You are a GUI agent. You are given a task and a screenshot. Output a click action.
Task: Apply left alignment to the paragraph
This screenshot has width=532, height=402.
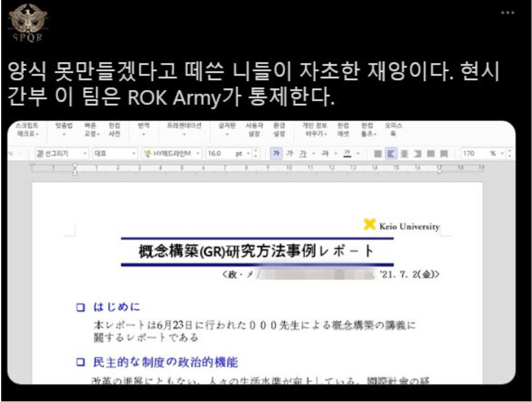coord(390,154)
